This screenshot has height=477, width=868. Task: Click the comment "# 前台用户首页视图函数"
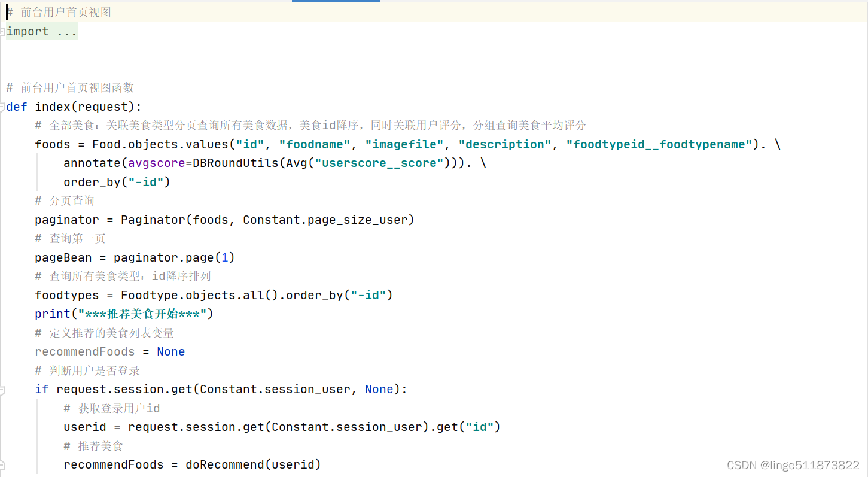(70, 87)
